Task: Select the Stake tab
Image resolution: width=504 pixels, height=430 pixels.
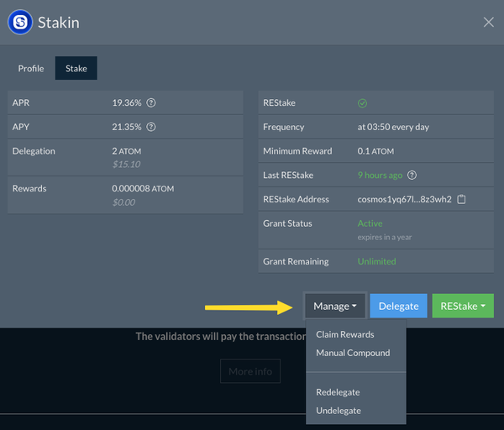Action: tap(76, 69)
